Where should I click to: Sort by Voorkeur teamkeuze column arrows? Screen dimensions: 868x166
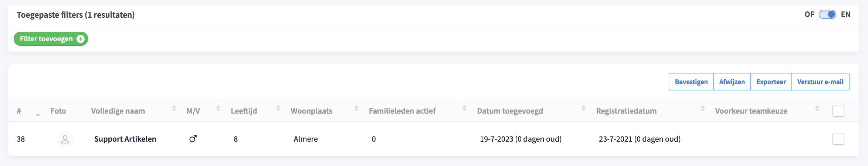click(817, 108)
